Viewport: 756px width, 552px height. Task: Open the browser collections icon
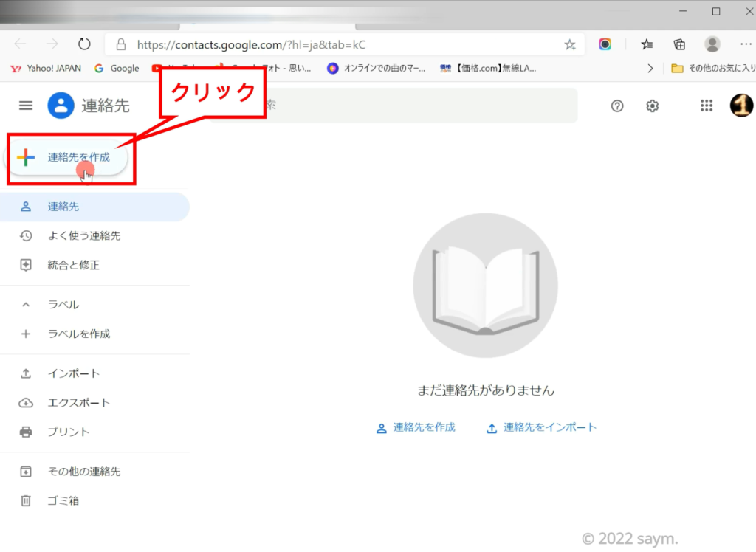(679, 44)
